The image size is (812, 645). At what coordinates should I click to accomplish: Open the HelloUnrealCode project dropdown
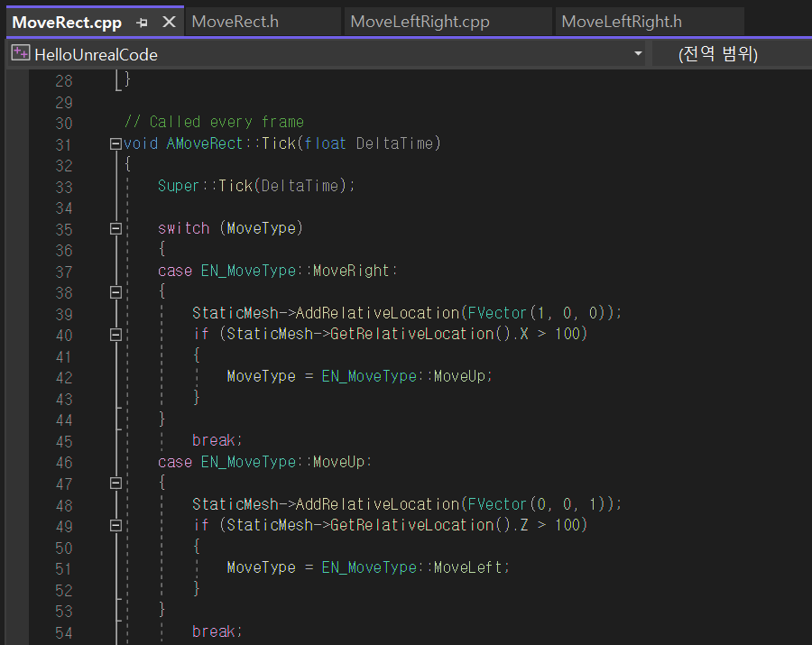[638, 53]
